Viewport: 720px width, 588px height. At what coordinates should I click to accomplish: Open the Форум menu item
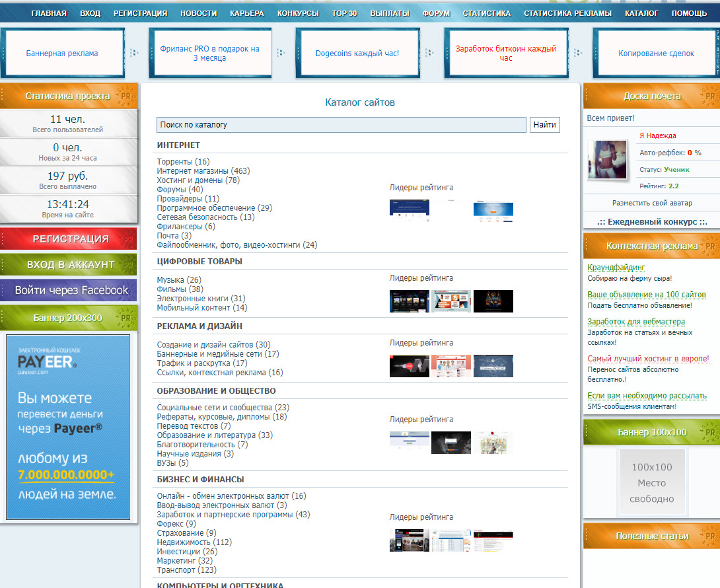[436, 13]
